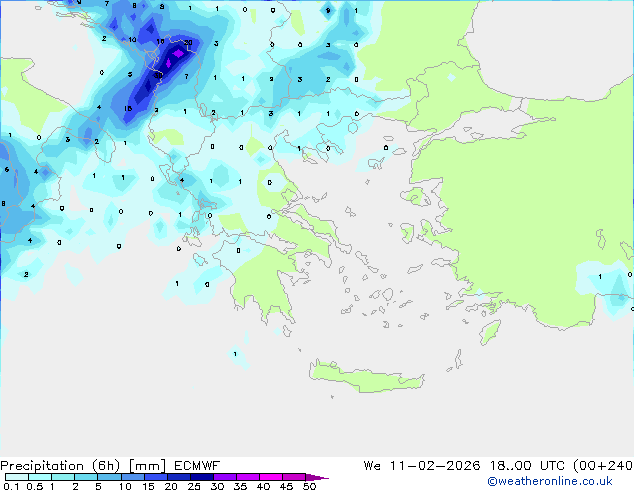Image resolution: width=634 pixels, height=490 pixels.
Task: Click the 'Precipitation (6h)' title text
Action: (x=60, y=466)
